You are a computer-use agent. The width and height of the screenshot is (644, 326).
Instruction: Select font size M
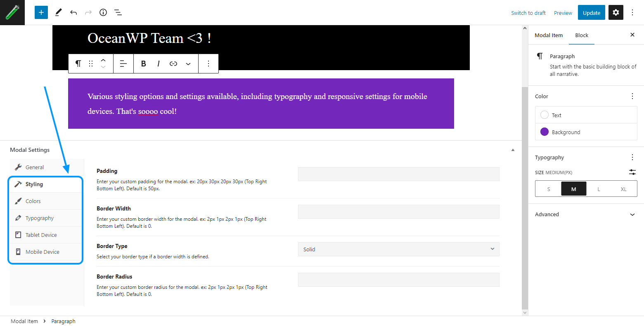coord(573,189)
